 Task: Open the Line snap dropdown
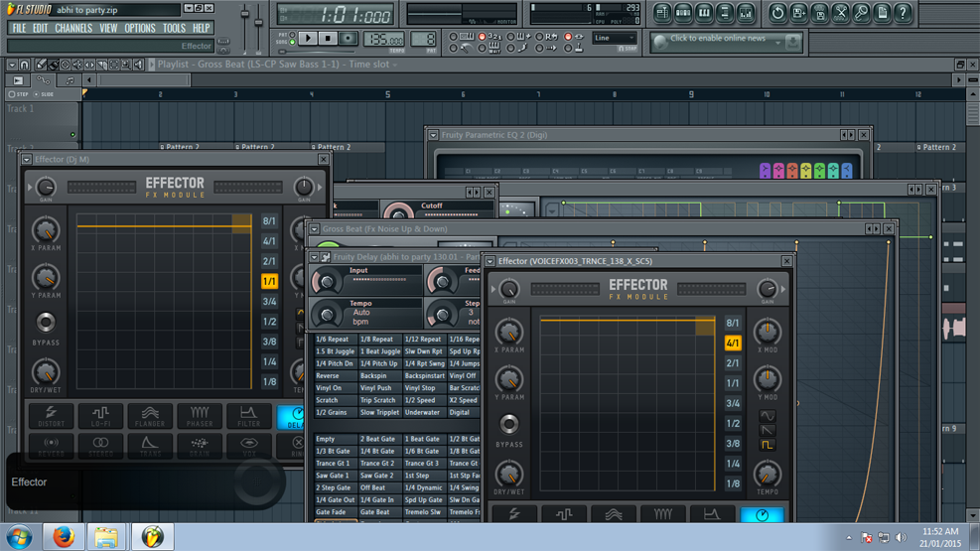[x=614, y=38]
